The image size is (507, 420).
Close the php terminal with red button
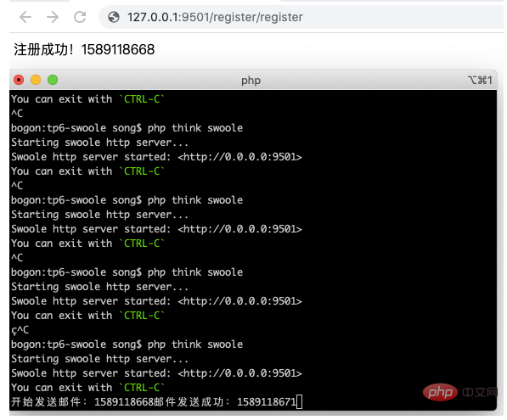click(x=19, y=80)
